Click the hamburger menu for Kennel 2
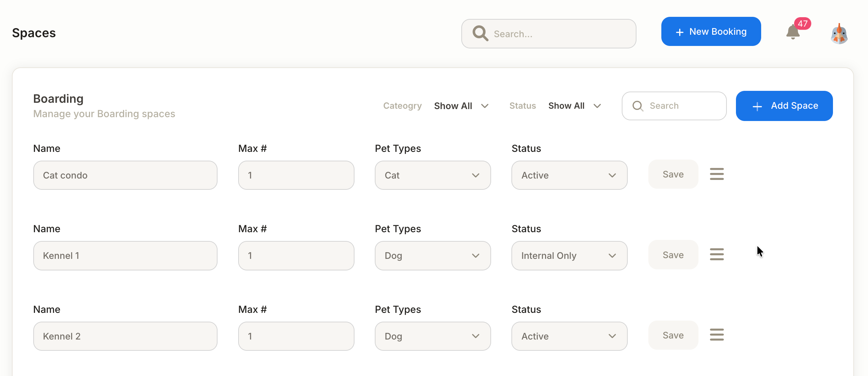Screen dimensions: 868x376 pos(717,335)
